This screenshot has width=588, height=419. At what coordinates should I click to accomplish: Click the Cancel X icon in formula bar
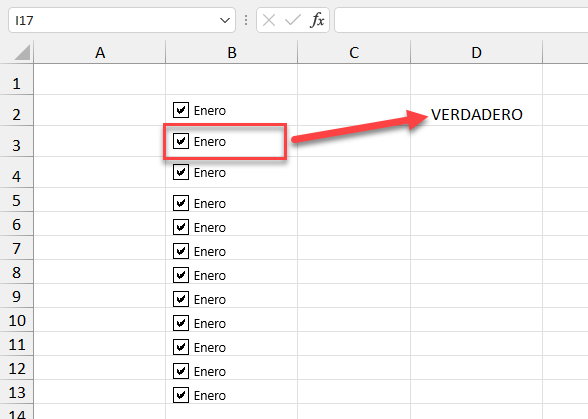[269, 20]
